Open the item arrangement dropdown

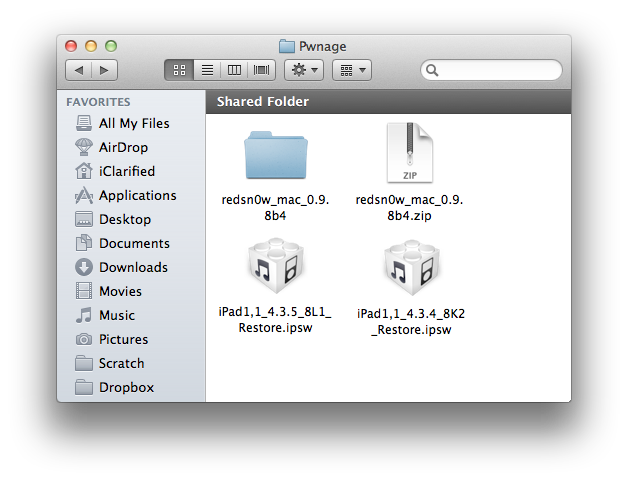click(350, 70)
